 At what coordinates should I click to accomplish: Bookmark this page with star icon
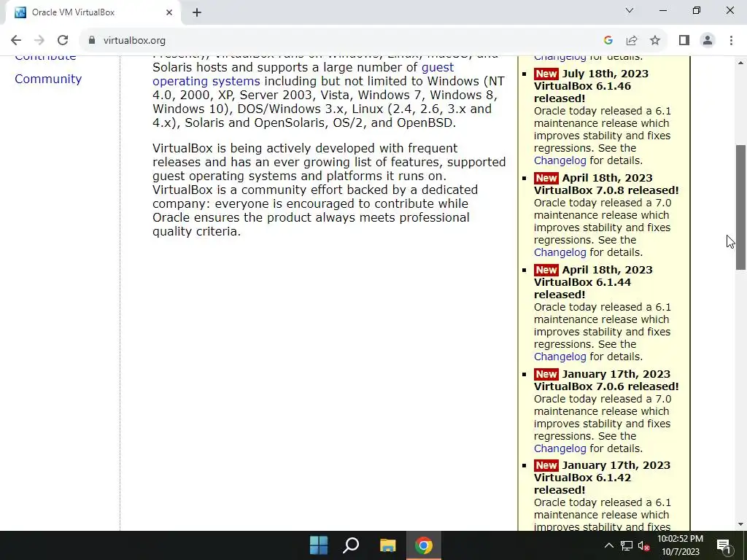[x=655, y=41]
